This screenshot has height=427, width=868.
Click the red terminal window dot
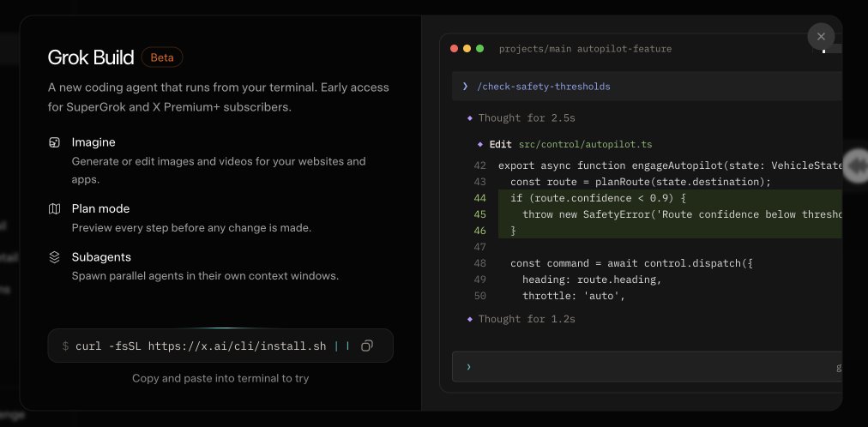click(x=454, y=49)
